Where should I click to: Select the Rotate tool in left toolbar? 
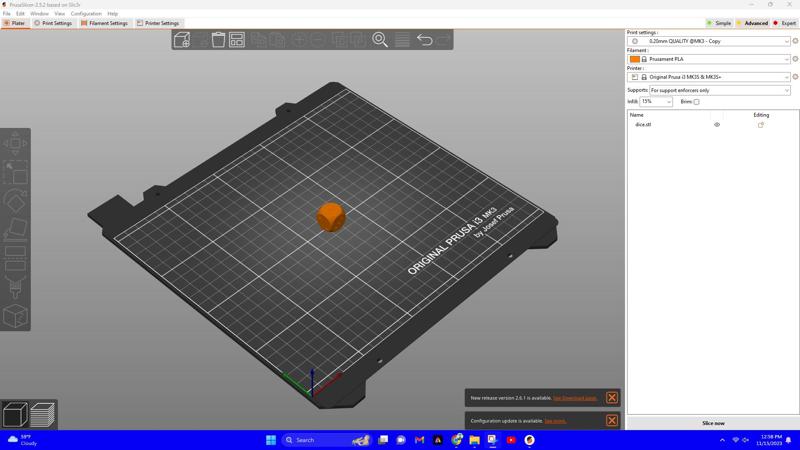(15, 201)
